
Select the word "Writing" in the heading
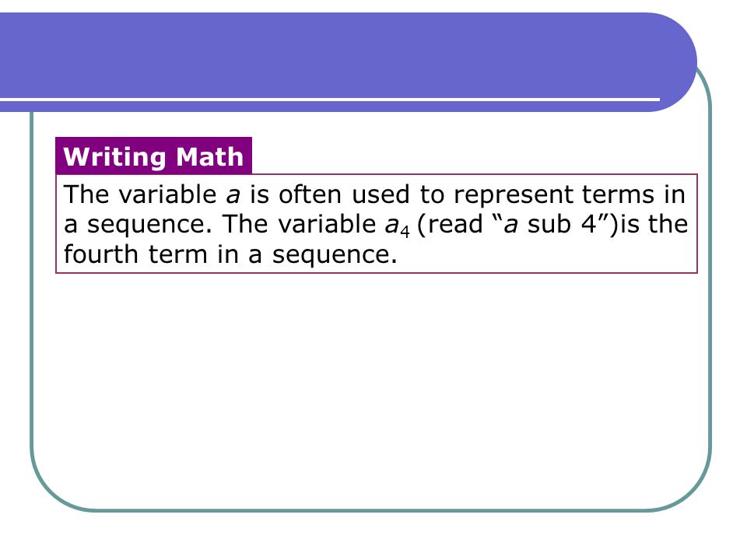(115, 158)
